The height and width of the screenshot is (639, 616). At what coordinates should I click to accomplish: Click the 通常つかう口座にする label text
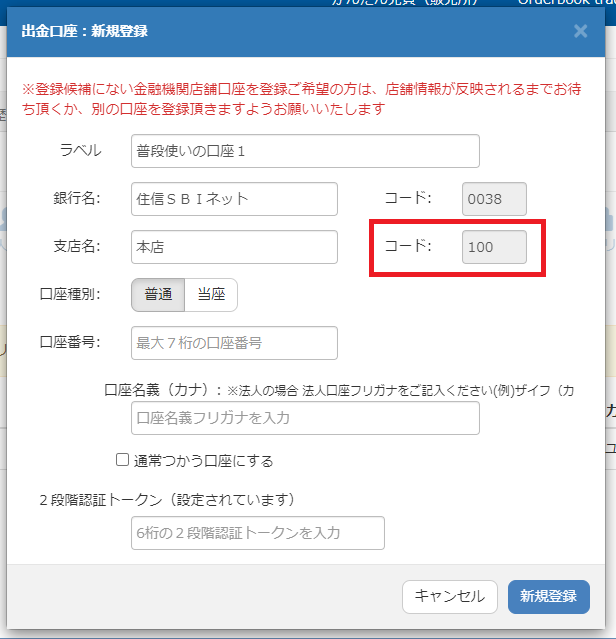point(203,461)
